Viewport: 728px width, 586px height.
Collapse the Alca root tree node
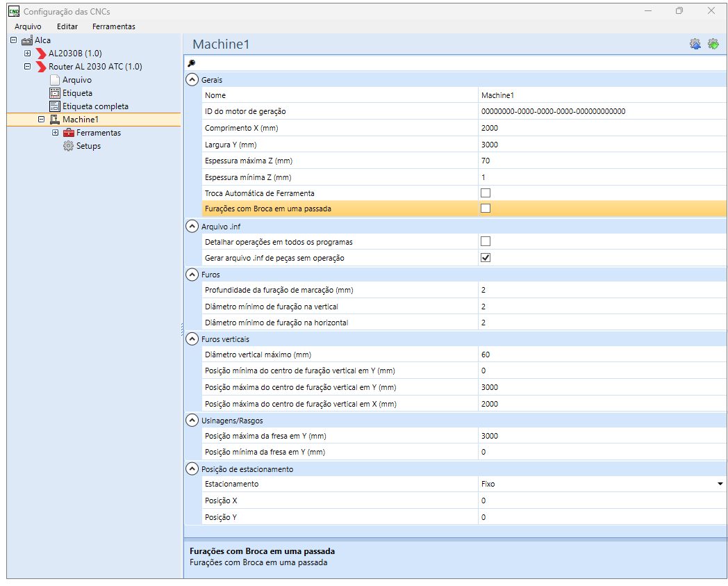coord(13,40)
